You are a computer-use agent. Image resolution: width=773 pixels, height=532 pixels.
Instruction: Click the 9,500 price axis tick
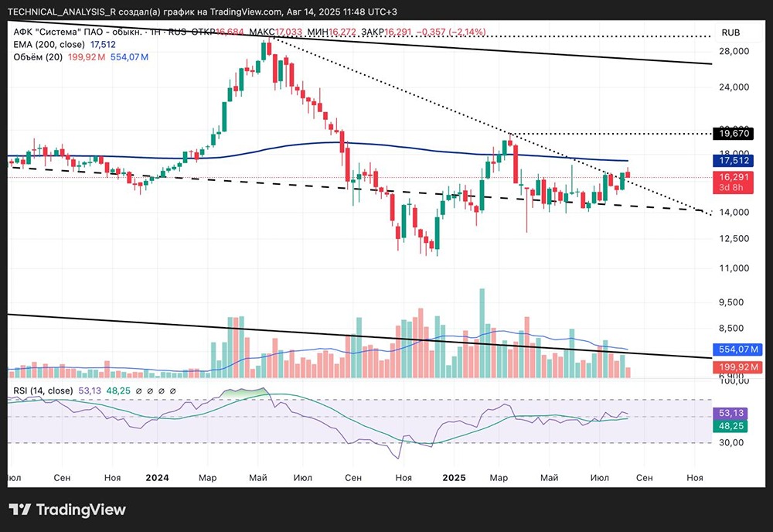731,302
